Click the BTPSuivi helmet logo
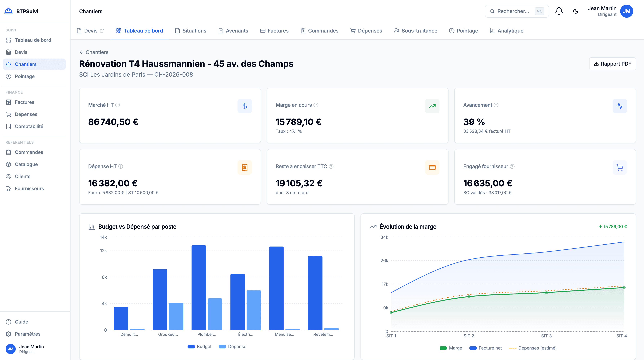The width and height of the screenshot is (644, 360). click(x=8, y=11)
